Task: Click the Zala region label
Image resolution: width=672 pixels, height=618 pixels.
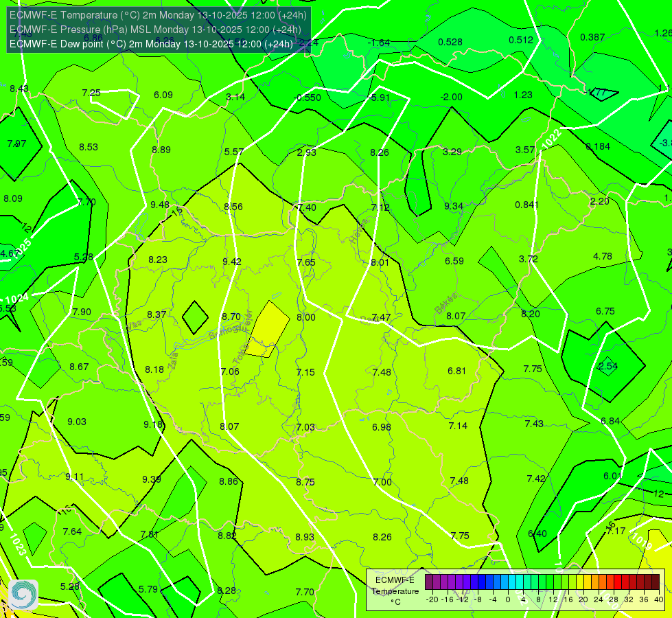Action: coord(173,361)
